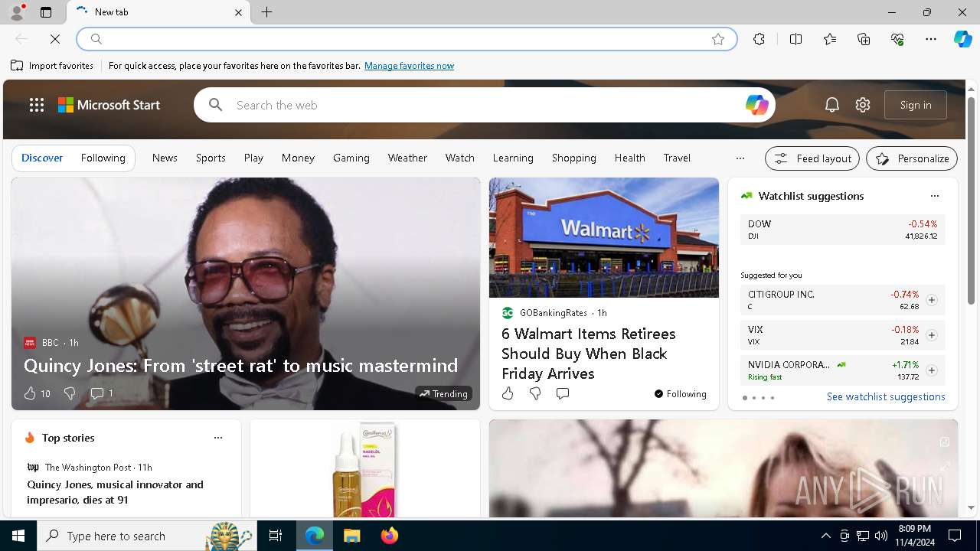Dislike the Walmart retirees article

click(535, 393)
